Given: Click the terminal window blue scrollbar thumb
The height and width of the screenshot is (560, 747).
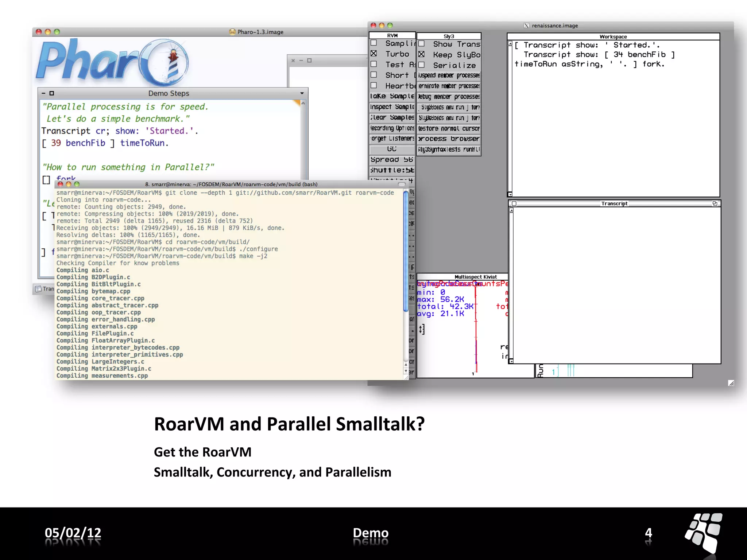Looking at the screenshot, I should click(406, 252).
